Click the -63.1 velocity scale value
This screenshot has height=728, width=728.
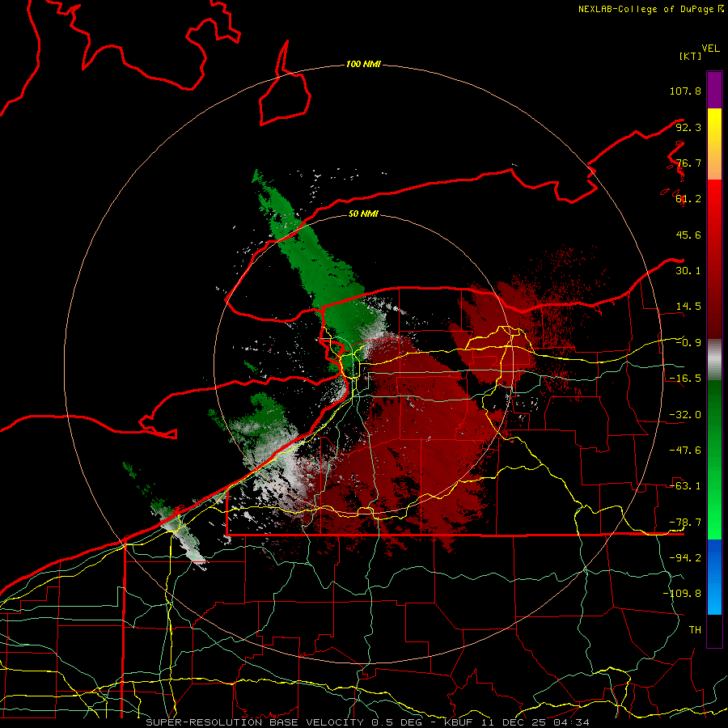click(x=685, y=486)
